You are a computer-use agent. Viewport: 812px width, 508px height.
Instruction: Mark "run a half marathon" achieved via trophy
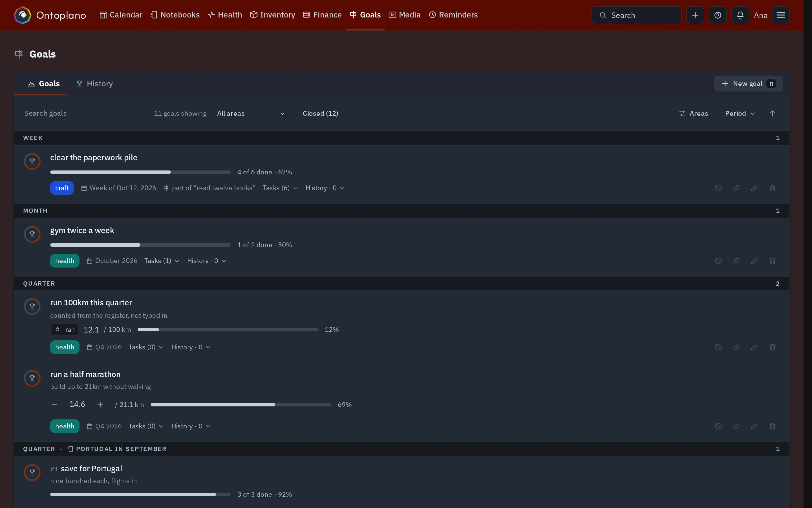point(32,378)
